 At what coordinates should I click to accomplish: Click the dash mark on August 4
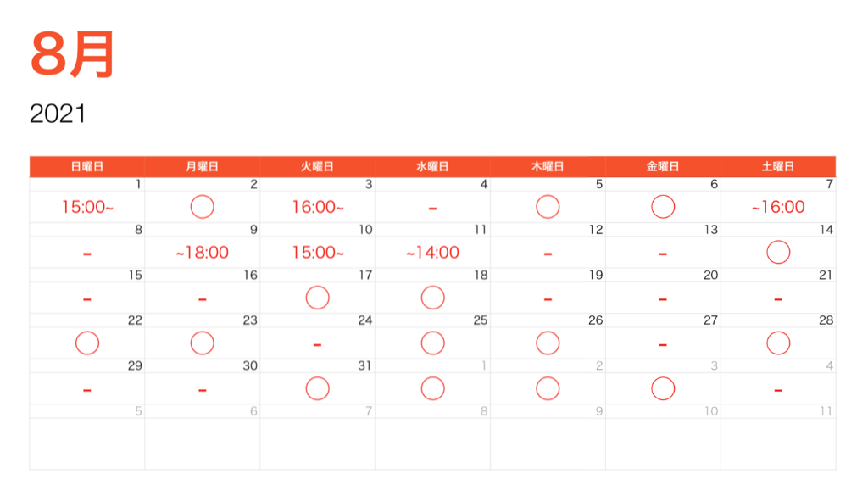pos(432,208)
